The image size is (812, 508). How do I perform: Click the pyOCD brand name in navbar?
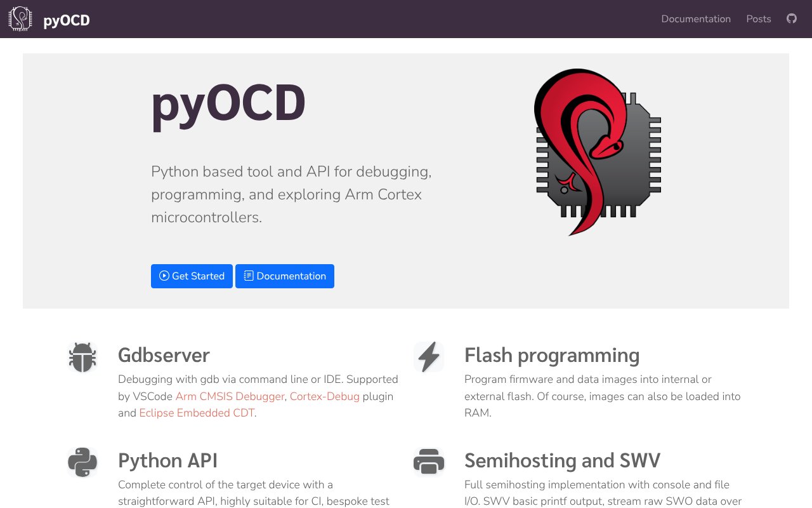point(67,20)
